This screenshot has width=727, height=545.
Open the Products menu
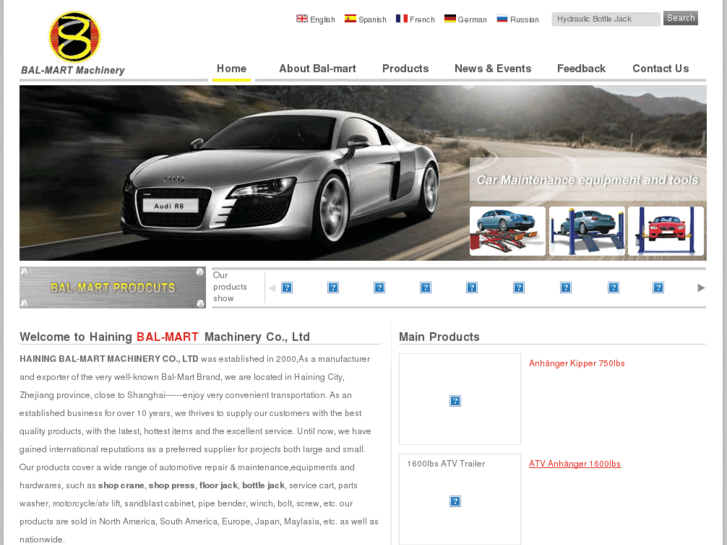coord(405,69)
